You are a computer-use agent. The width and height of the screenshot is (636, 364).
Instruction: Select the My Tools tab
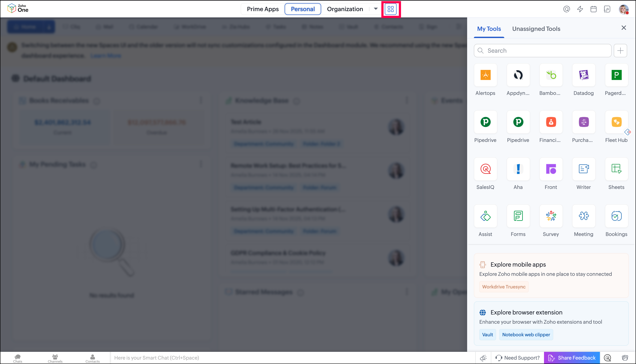click(489, 29)
